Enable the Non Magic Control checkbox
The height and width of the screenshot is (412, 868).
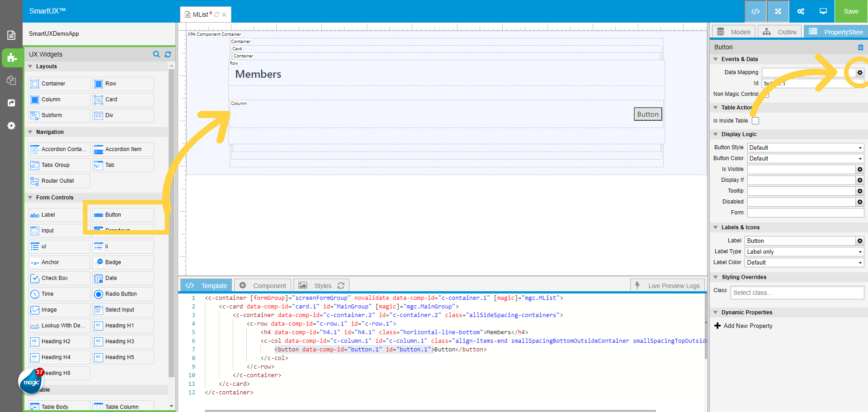click(766, 94)
